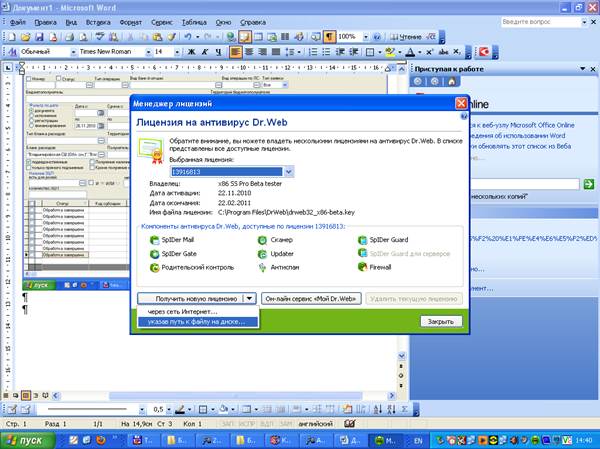Center text in Word formatting toolbar
The width and height of the screenshot is (600, 449).
click(x=249, y=52)
